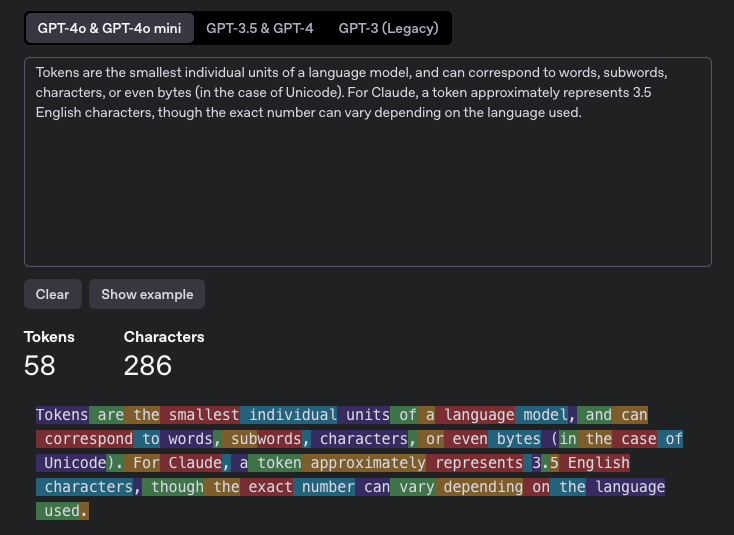Click the highlighted token "approximately"

pyautogui.click(x=364, y=462)
